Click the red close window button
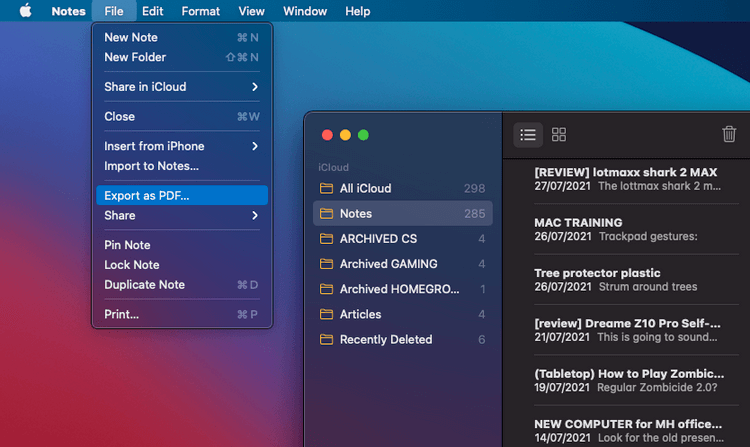Screen dimensions: 750x447 (327, 135)
